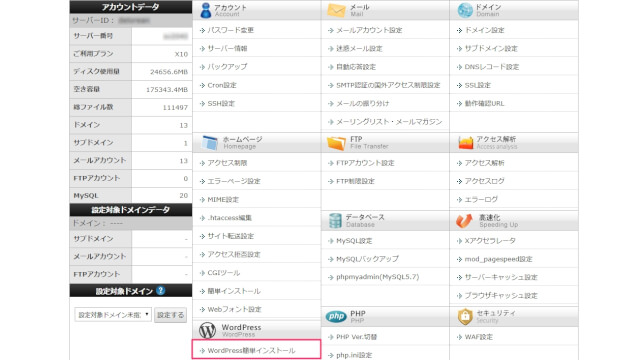Click the Domain globe icon
Screen dimensions: 640x360
coord(465,10)
